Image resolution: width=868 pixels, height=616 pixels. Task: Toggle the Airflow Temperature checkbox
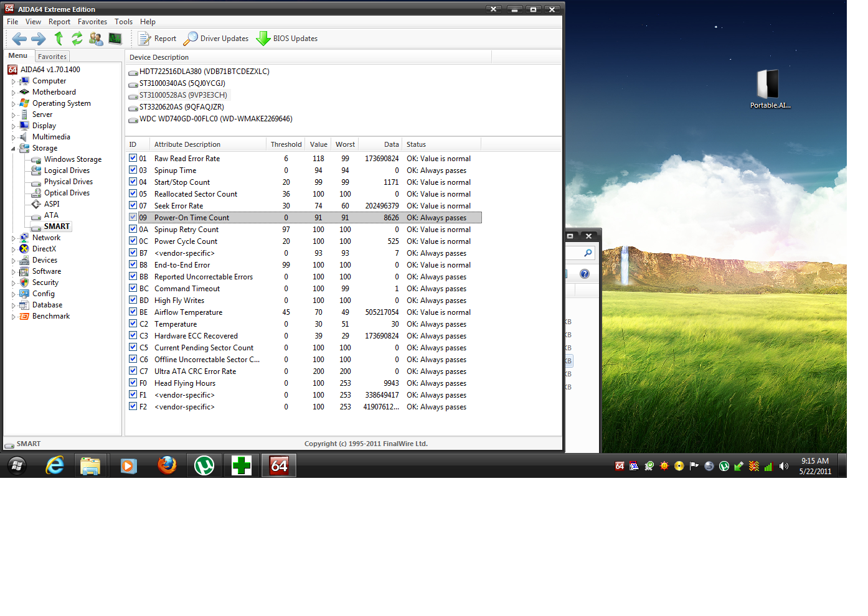coord(133,312)
